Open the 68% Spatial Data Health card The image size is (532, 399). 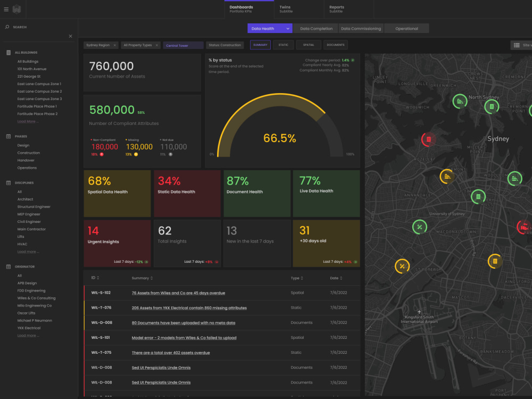117,194
